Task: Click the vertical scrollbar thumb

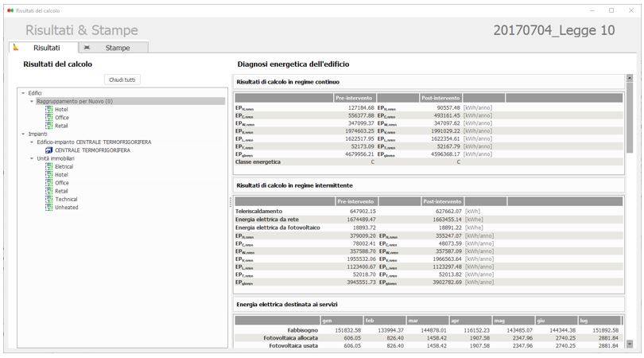Action: (630, 117)
